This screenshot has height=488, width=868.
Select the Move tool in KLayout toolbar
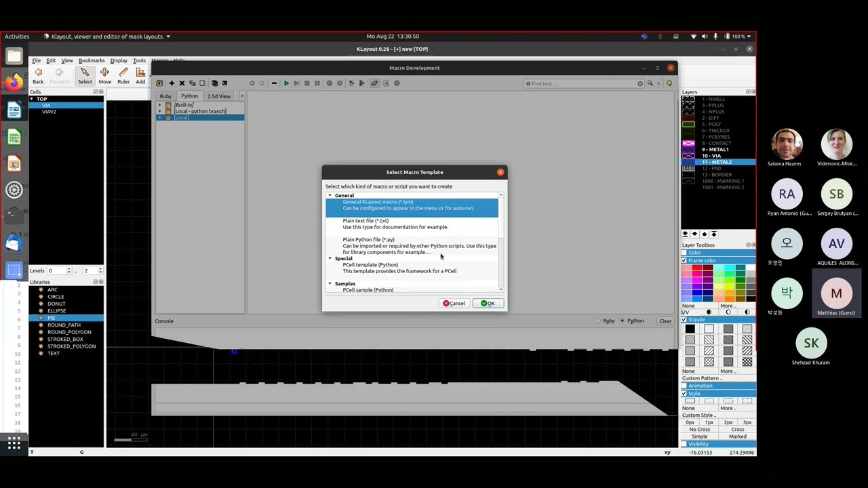(104, 76)
